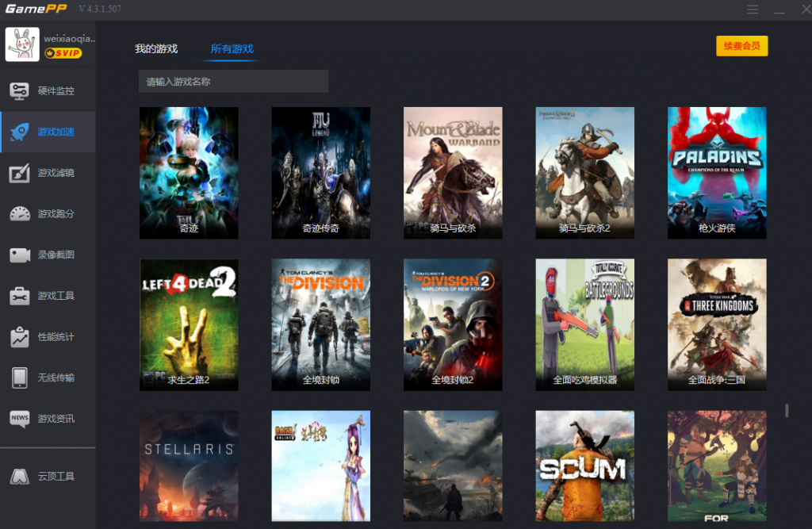Focus the 请输入游戏名称 search field

pos(234,82)
